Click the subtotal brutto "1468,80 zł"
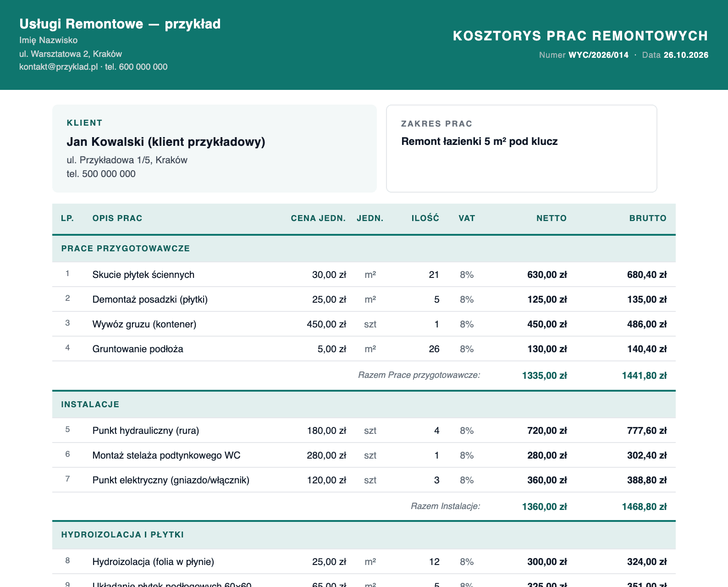Image resolution: width=728 pixels, height=587 pixels. (x=644, y=507)
